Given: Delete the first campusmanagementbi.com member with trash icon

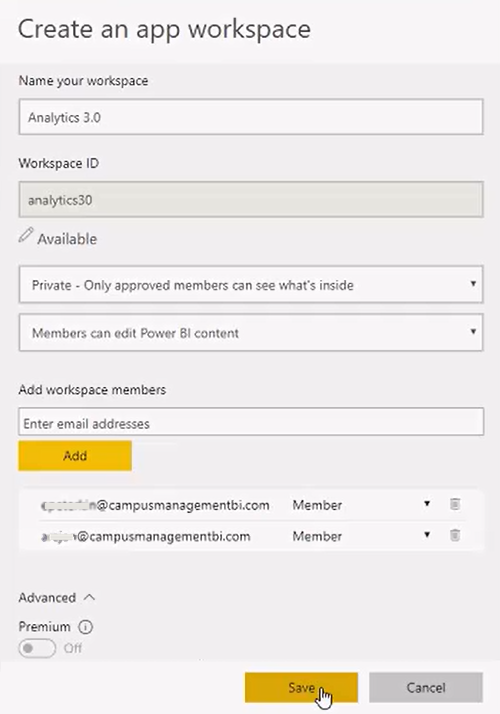Looking at the screenshot, I should click(454, 504).
